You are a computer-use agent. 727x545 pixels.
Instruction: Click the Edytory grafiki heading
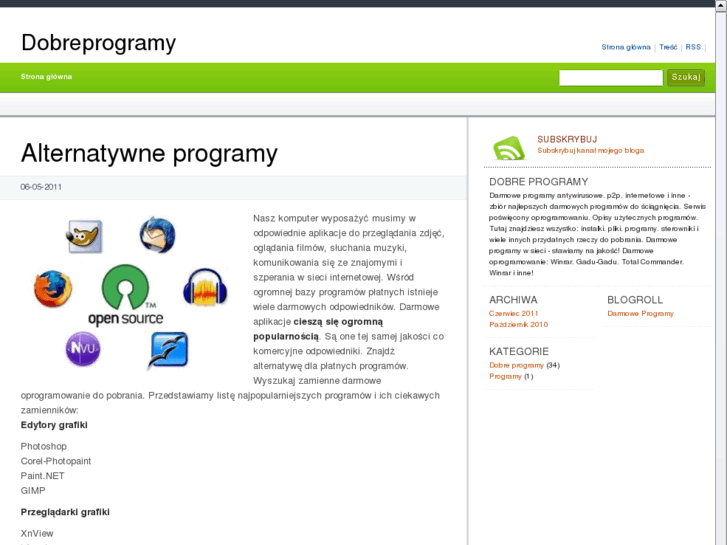coord(54,425)
